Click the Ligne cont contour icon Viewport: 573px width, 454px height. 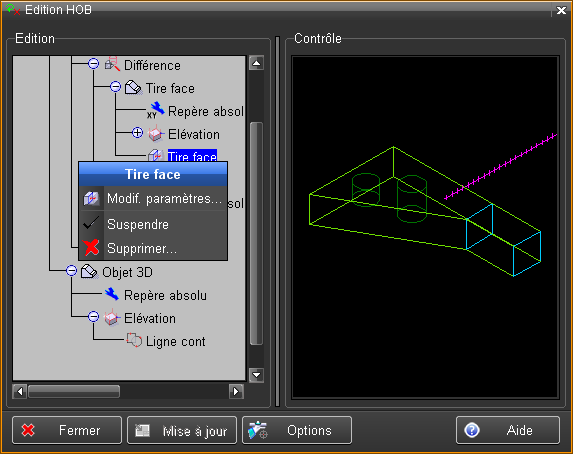pos(134,340)
